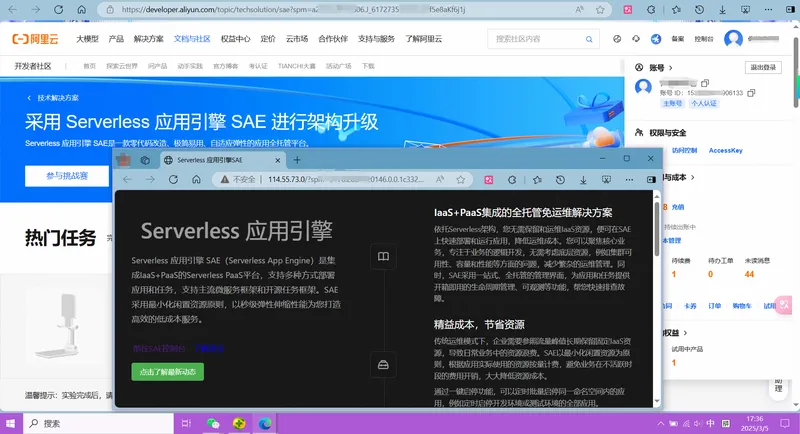Click the 充值 link
This screenshot has height=434, width=800.
(x=678, y=207)
